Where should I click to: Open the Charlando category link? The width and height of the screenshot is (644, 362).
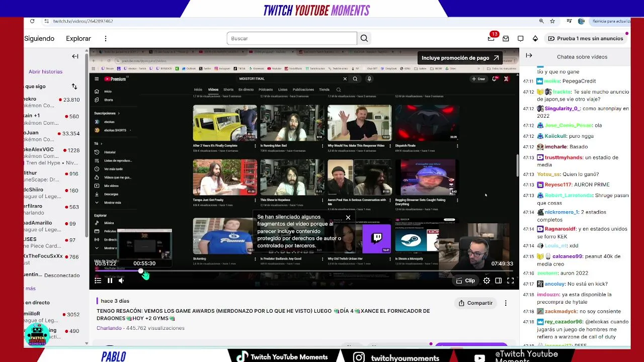109,328
